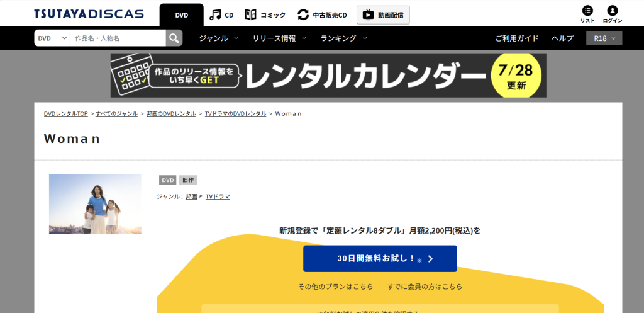644x313 pixels.
Task: Click the video play icon in 動画配信
Action: [x=369, y=15]
